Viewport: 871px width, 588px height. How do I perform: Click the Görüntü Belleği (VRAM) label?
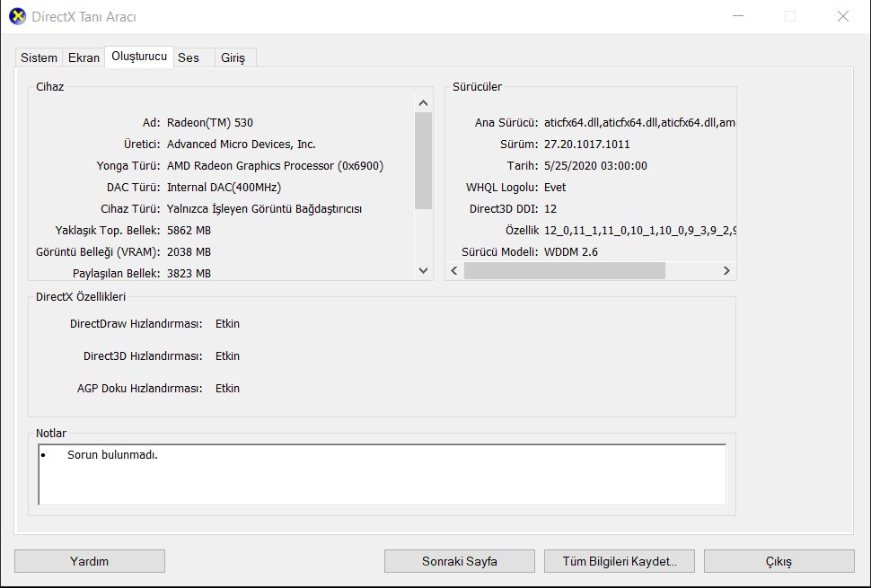click(x=98, y=252)
